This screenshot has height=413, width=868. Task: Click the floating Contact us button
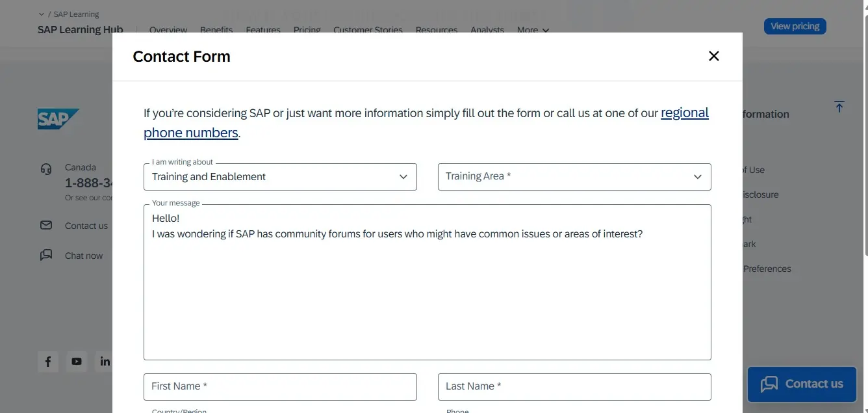[x=802, y=384]
